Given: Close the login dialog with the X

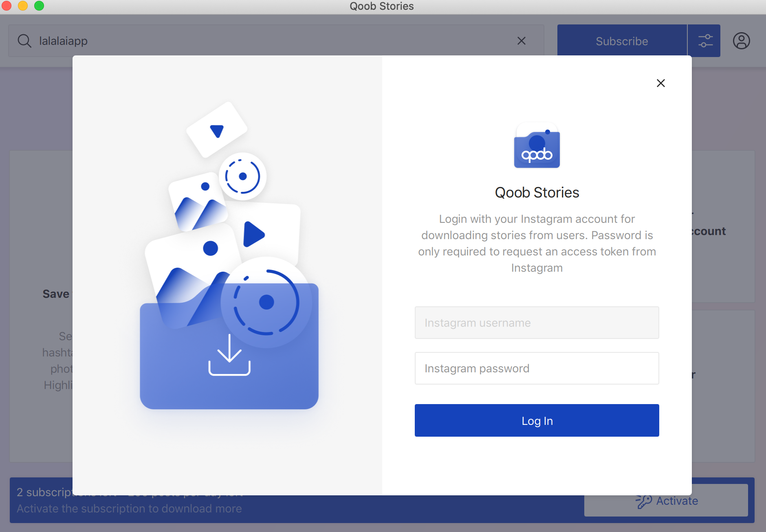Looking at the screenshot, I should [x=661, y=83].
